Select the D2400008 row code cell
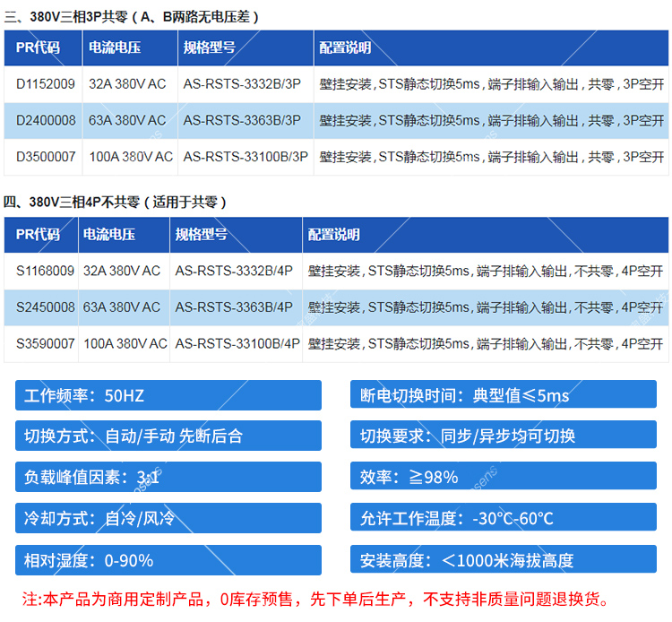Image resolution: width=672 pixels, height=622 pixels. [46, 120]
